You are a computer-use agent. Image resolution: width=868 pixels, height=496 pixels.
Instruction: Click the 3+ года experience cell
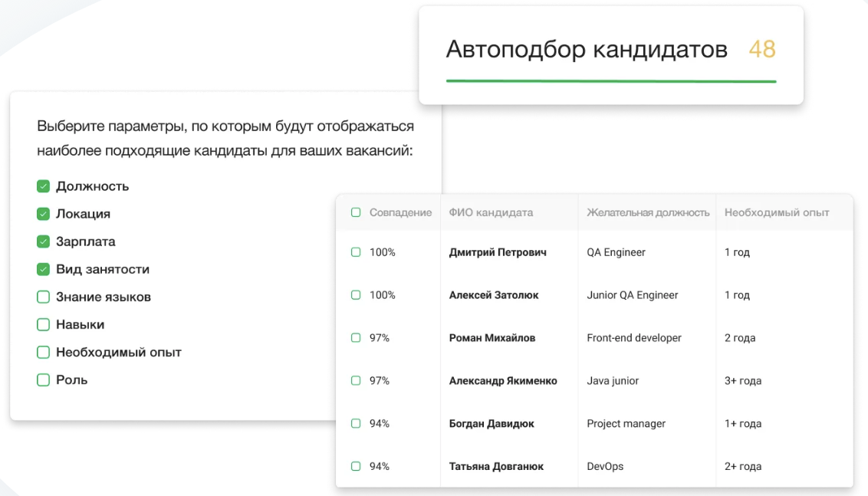[x=743, y=381]
